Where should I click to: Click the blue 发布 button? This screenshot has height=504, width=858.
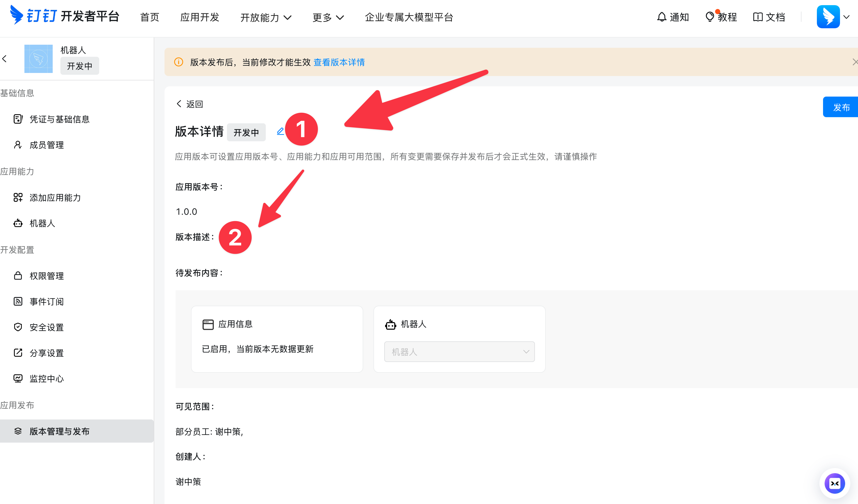pyautogui.click(x=841, y=107)
